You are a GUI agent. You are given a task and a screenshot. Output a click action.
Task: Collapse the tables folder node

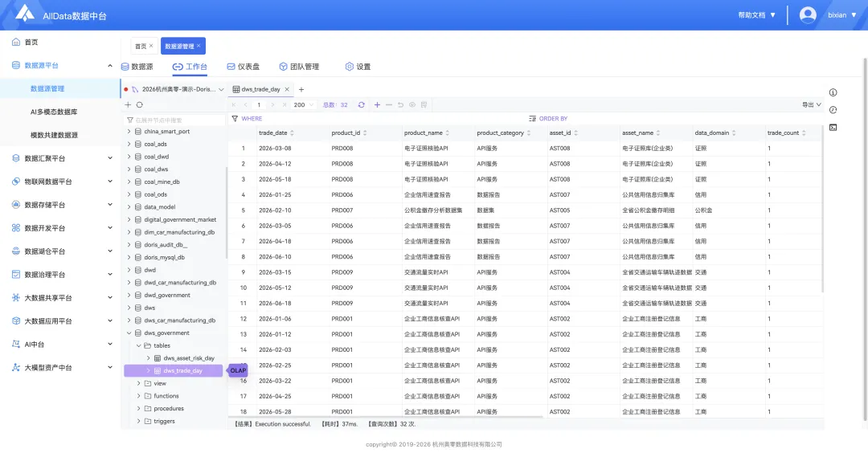pos(138,345)
